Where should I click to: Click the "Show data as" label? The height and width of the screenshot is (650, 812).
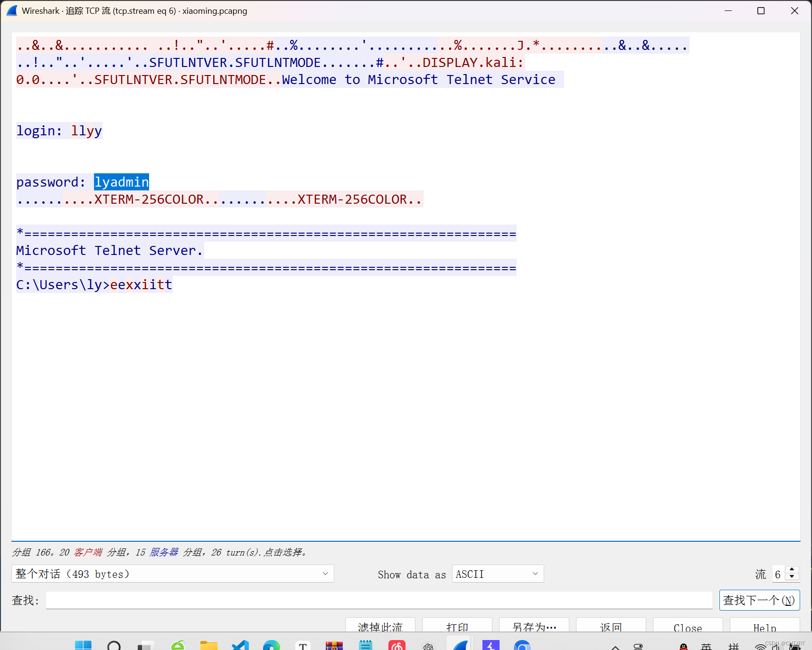pos(412,575)
